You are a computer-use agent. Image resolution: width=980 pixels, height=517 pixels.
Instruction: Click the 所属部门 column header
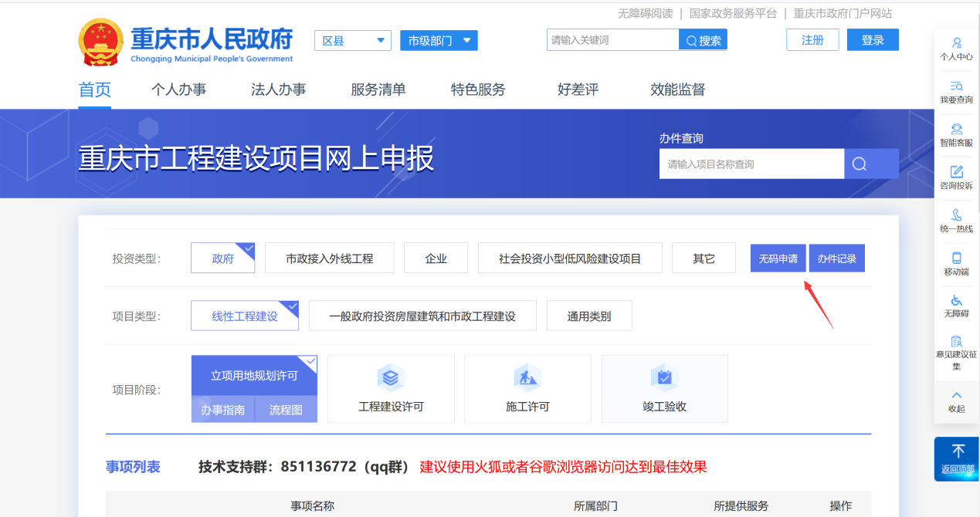tap(595, 506)
